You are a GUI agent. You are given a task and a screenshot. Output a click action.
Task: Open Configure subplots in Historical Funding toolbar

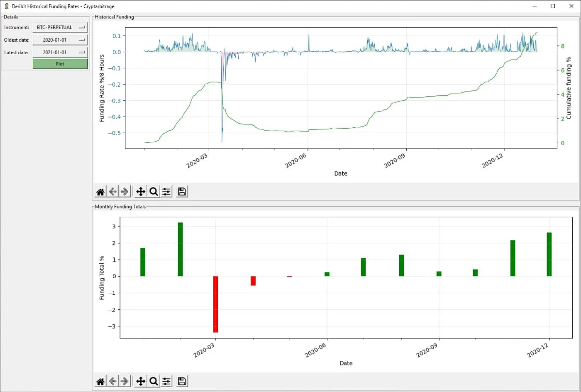166,192
